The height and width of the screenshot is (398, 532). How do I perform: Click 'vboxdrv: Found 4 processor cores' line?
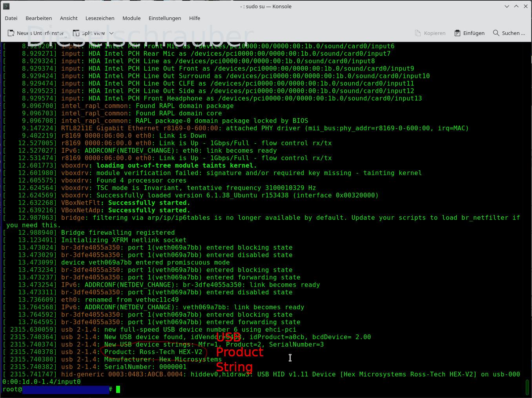coord(124,180)
